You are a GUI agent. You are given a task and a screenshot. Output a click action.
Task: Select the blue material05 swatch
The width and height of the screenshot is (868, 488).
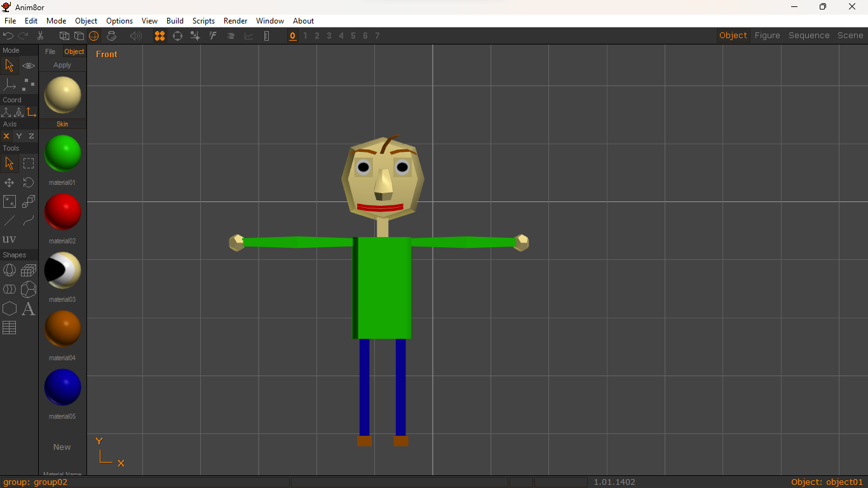62,387
